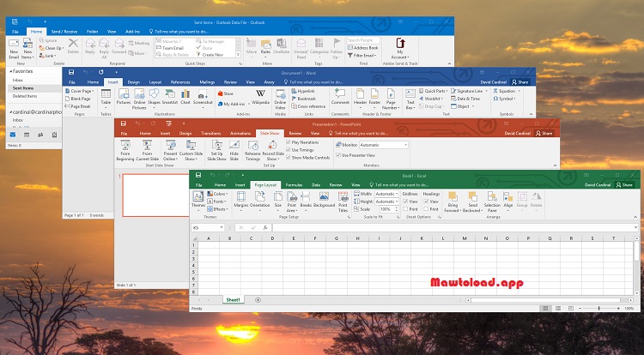Open Quick Parts dropdown in Word
This screenshot has height=355, width=644.
click(434, 91)
